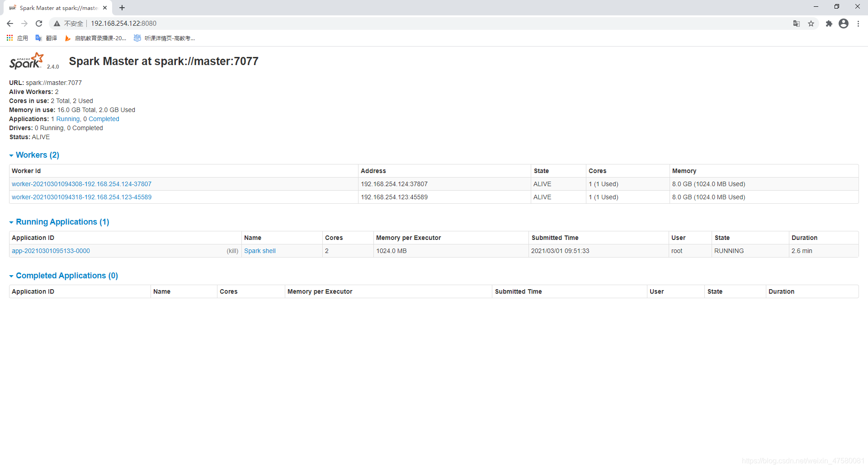Click the browser back arrow
Screen dimensions: 868x469
point(10,23)
